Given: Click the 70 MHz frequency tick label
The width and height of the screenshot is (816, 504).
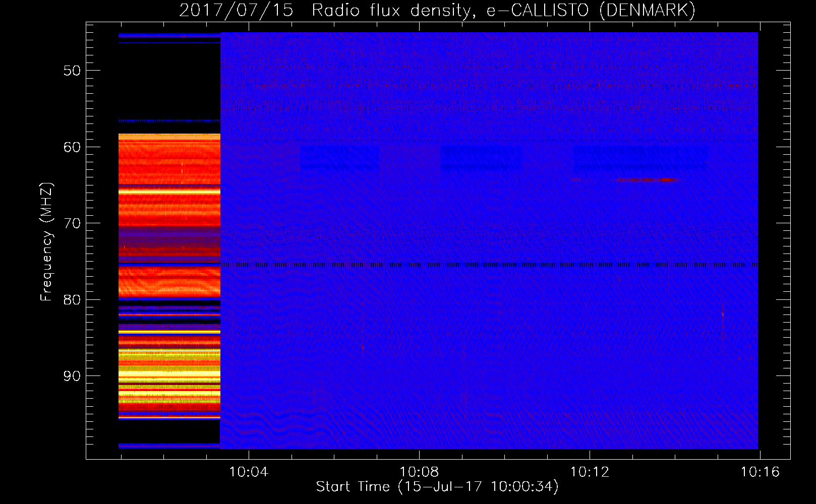Looking at the screenshot, I should (72, 223).
